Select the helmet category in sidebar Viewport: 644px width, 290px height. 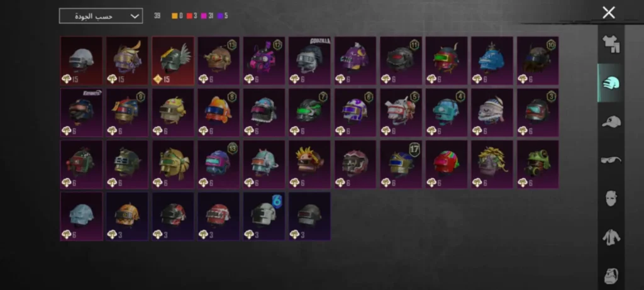click(611, 83)
